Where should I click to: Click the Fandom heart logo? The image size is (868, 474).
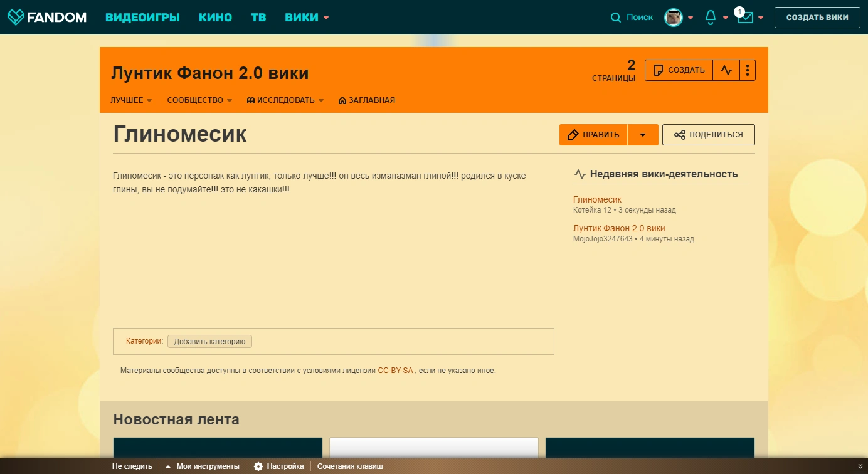tap(16, 17)
